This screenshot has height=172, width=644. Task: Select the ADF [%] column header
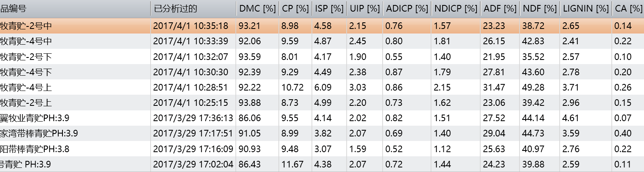[500, 9]
